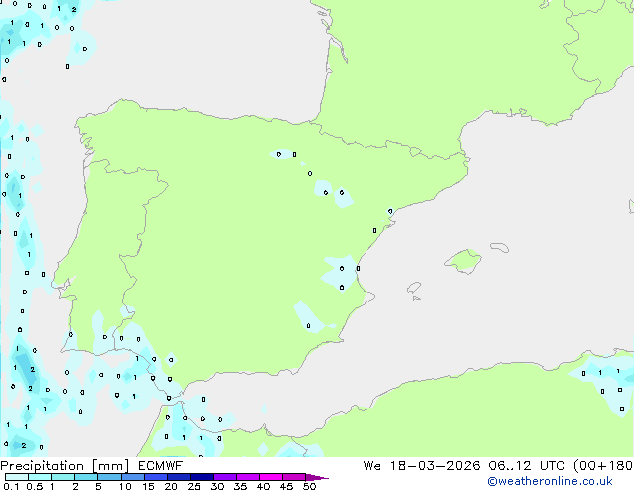634x490 pixels.
Task: Click the legend label '25'
Action: tap(194, 486)
